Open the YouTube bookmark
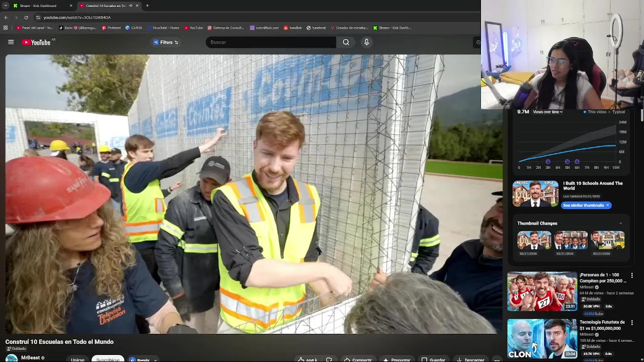Screen dimensions: 644x362 coord(193,28)
